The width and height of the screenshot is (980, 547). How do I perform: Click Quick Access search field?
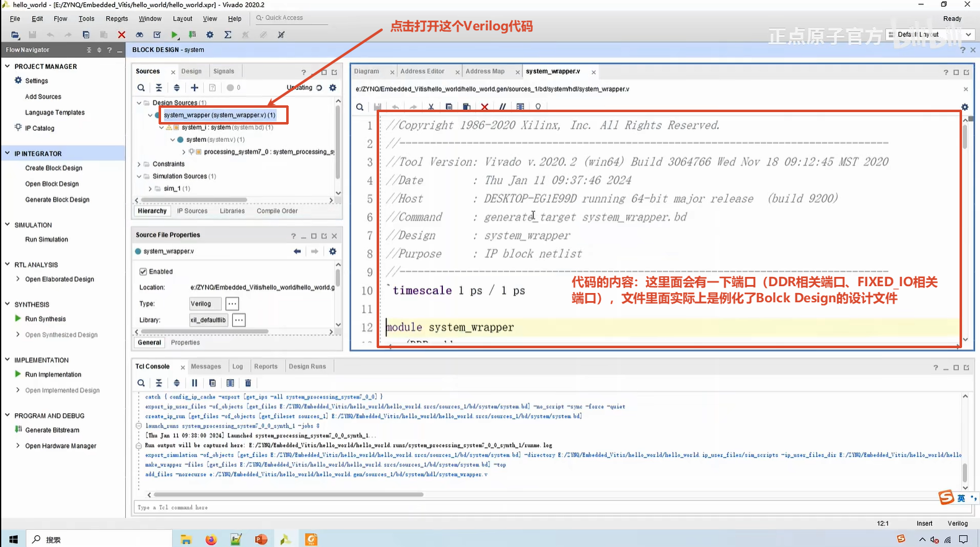(x=291, y=18)
